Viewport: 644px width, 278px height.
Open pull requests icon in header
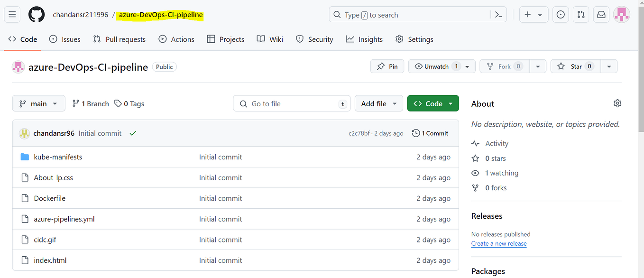[581, 15]
